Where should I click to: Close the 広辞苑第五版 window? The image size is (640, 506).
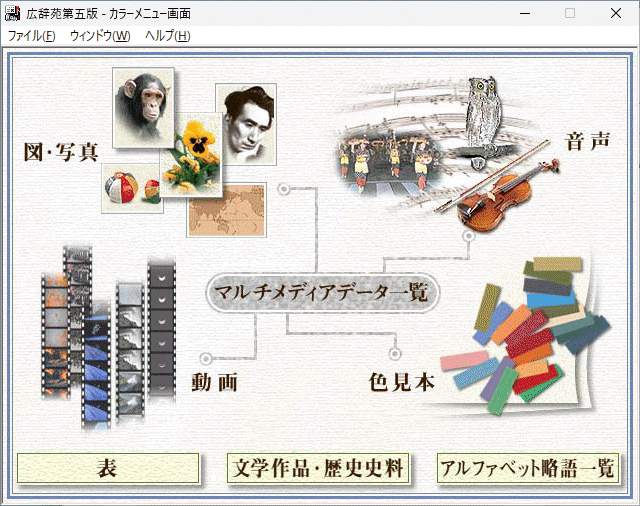pos(616,13)
